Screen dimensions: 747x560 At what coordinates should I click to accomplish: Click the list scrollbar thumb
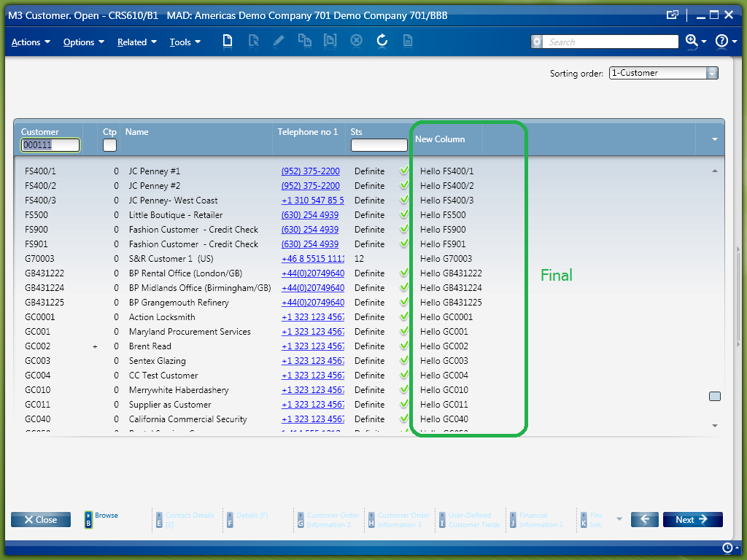click(715, 396)
